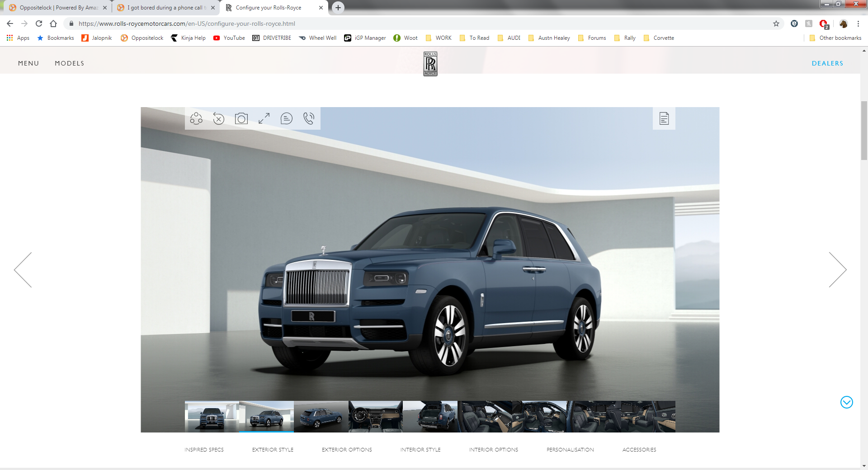Expand the Forums bookmarks folder

point(592,38)
